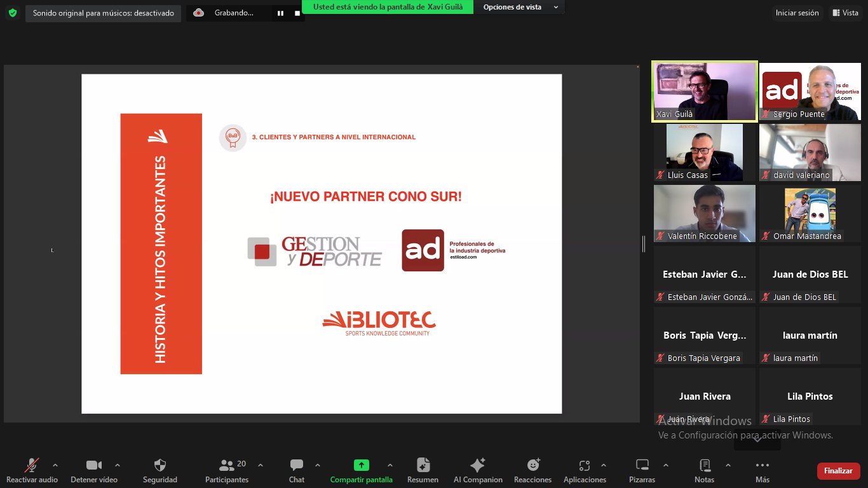The image size is (868, 488).
Task: Expand participants options chevron
Action: (x=261, y=465)
